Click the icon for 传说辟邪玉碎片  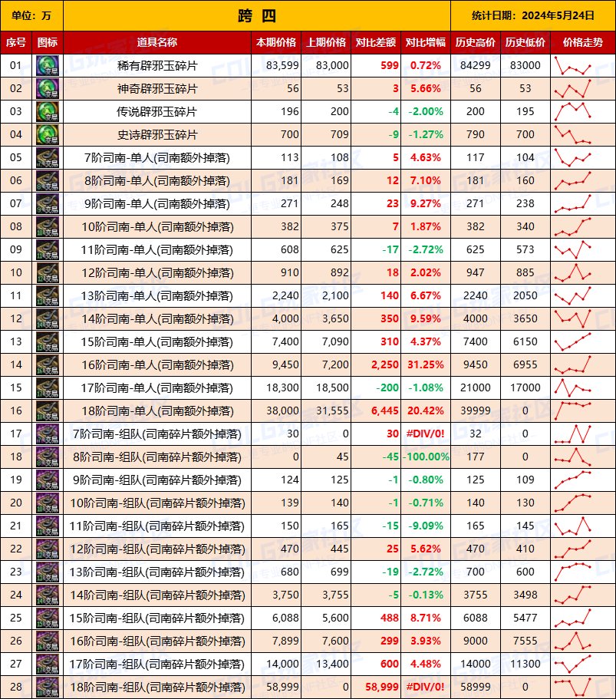(x=48, y=111)
